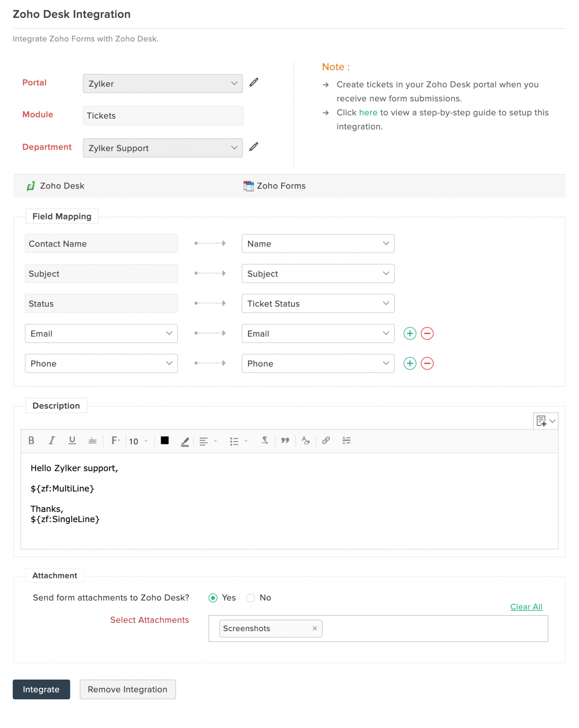Click the Subject Zoho Desk mapping field
The width and height of the screenshot is (579, 728).
coord(101,273)
